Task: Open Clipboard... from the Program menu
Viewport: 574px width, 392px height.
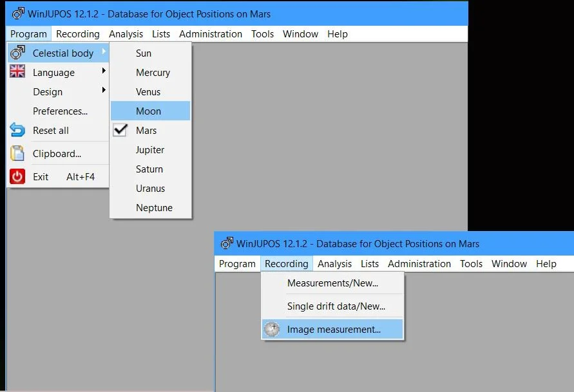Action: pos(58,154)
